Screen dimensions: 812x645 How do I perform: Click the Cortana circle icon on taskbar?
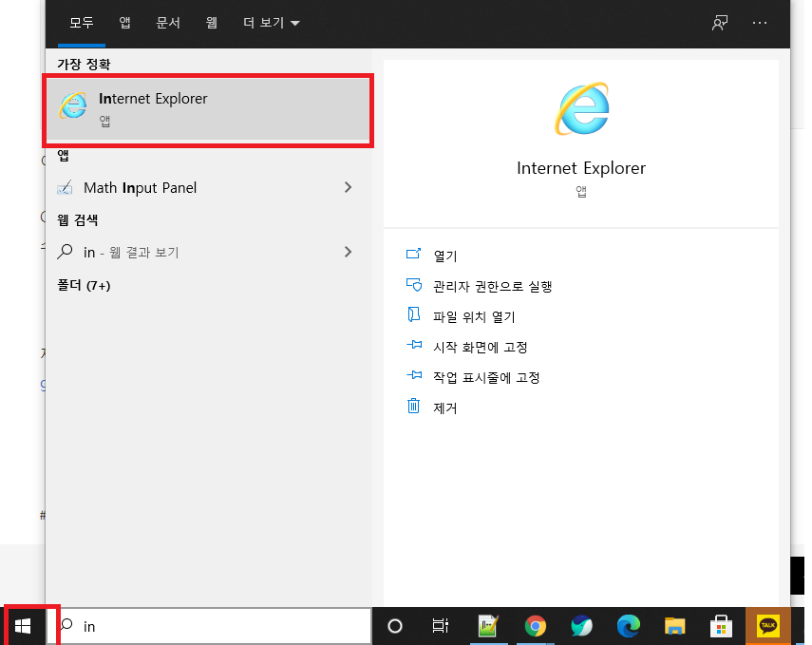pyautogui.click(x=395, y=626)
